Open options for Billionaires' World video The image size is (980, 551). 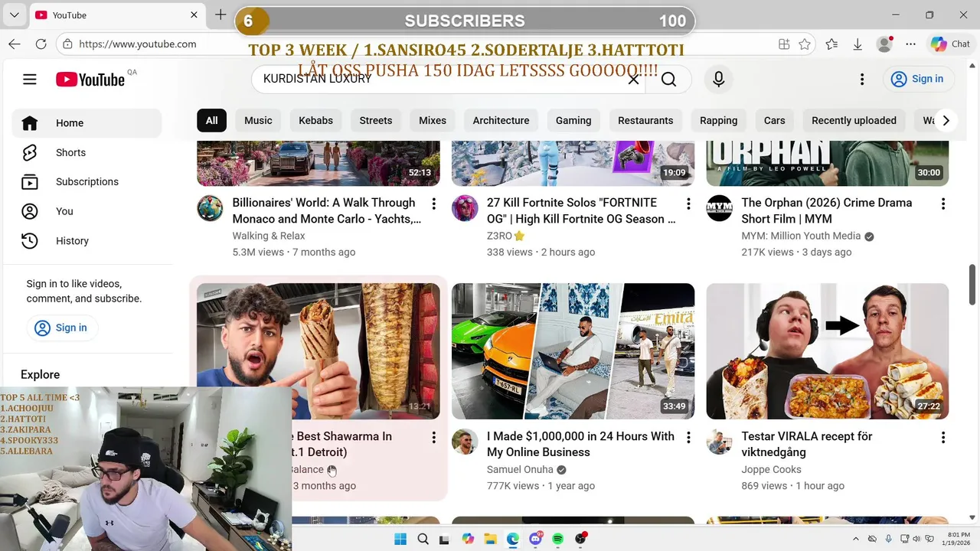coord(433,204)
